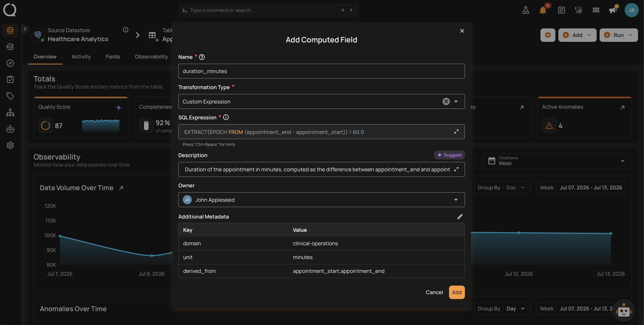The height and width of the screenshot is (325, 644).
Task: Click the Jul 7 data point on chart
Action: (60, 236)
